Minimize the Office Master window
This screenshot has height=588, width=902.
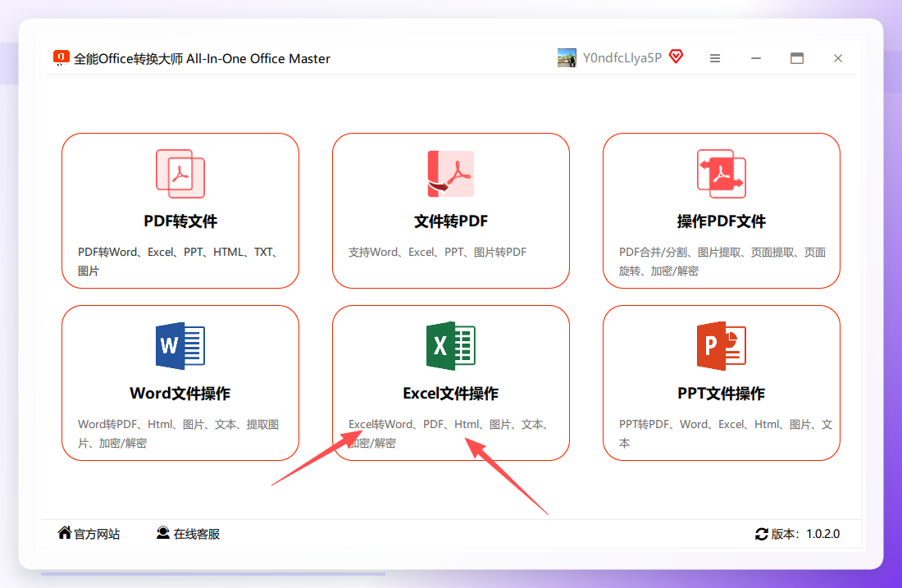756,58
